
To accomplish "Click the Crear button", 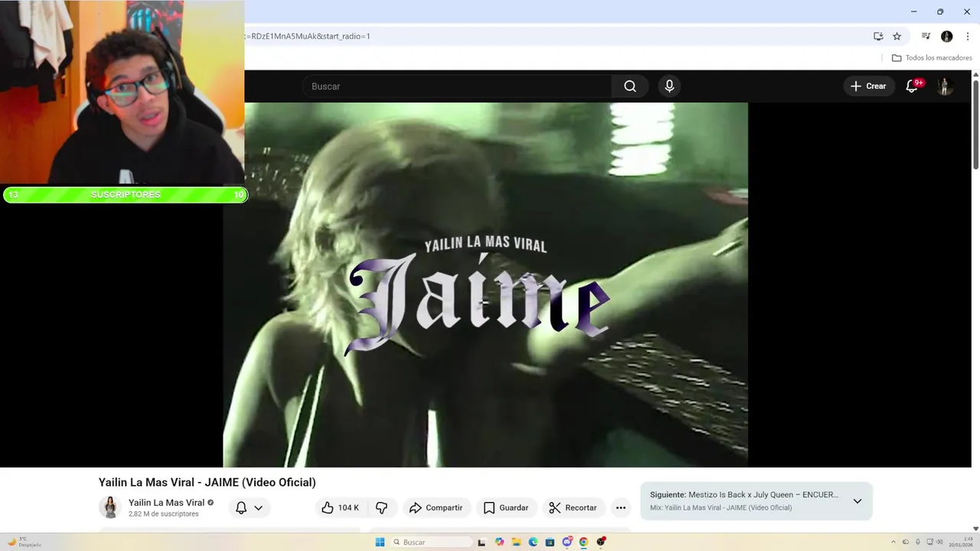I will pos(868,86).
